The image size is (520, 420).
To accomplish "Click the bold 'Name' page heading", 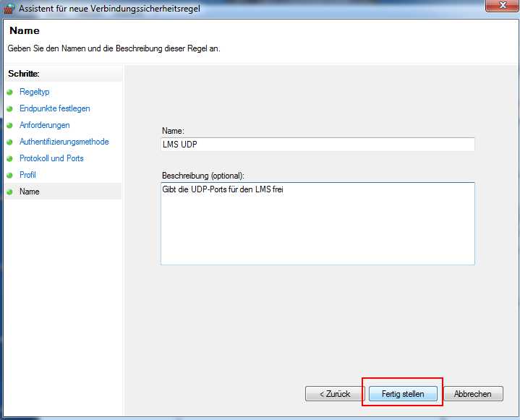I will coord(25,30).
